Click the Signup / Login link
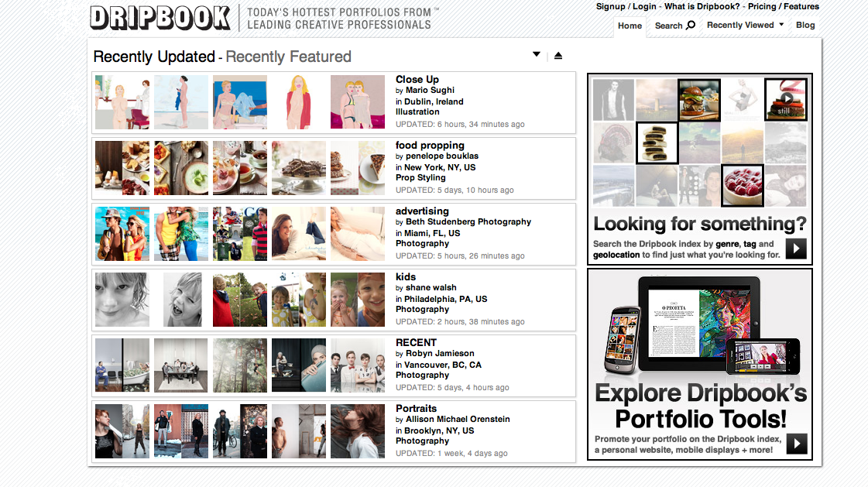Image resolution: width=868 pixels, height=487 pixels. [626, 7]
